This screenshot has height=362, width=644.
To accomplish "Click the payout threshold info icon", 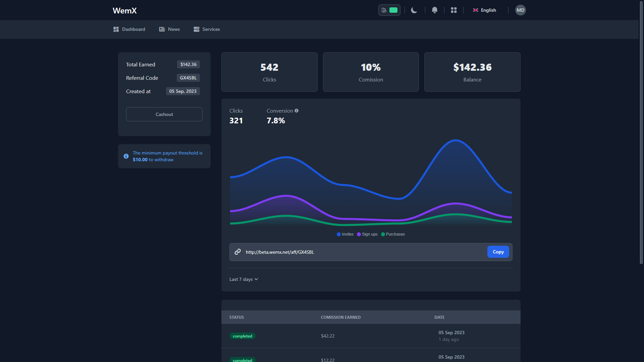I will [126, 156].
